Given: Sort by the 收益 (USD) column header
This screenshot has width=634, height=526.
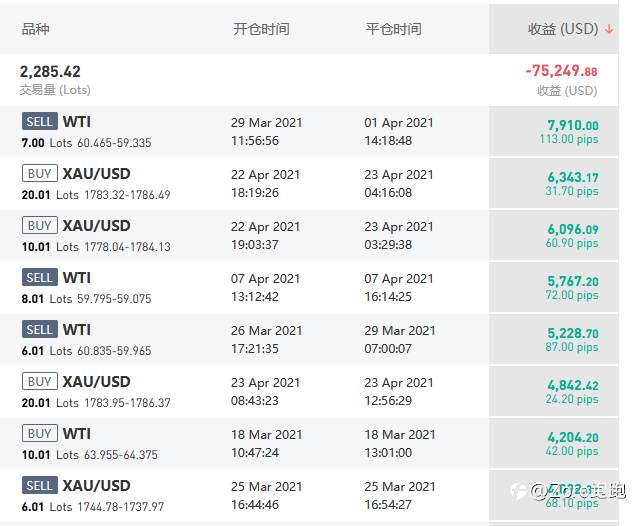Looking at the screenshot, I should click(563, 29).
